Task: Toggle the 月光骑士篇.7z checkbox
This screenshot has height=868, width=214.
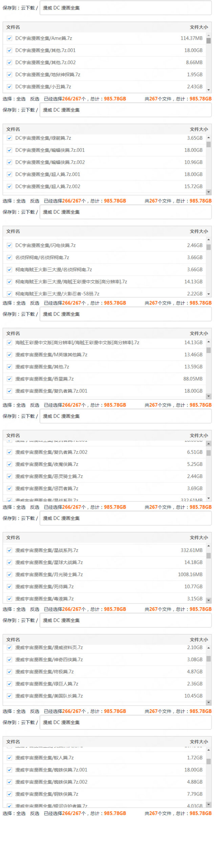Action: (x=9, y=574)
